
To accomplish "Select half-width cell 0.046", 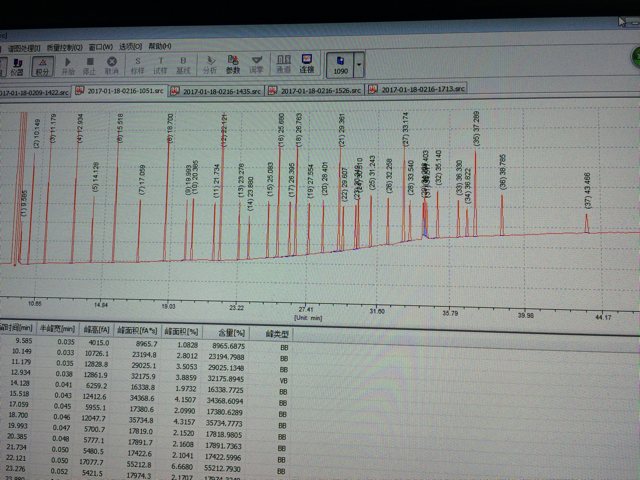I will (62, 417).
